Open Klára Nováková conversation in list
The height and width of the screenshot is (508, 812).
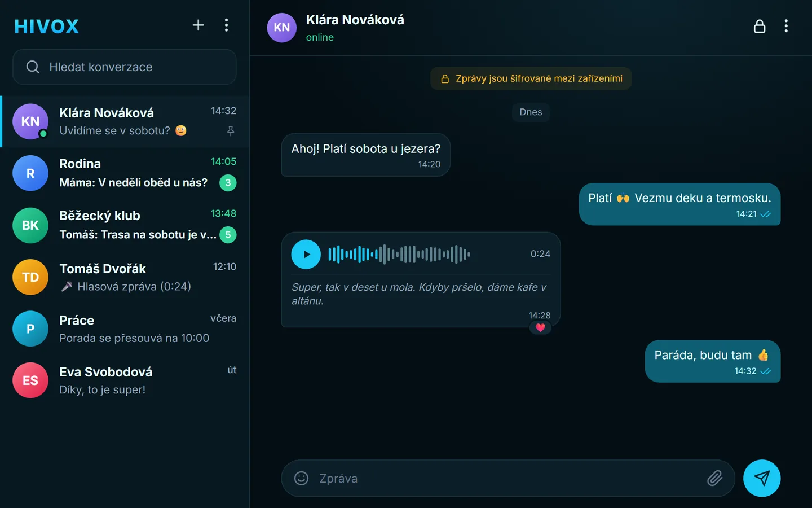click(125, 121)
